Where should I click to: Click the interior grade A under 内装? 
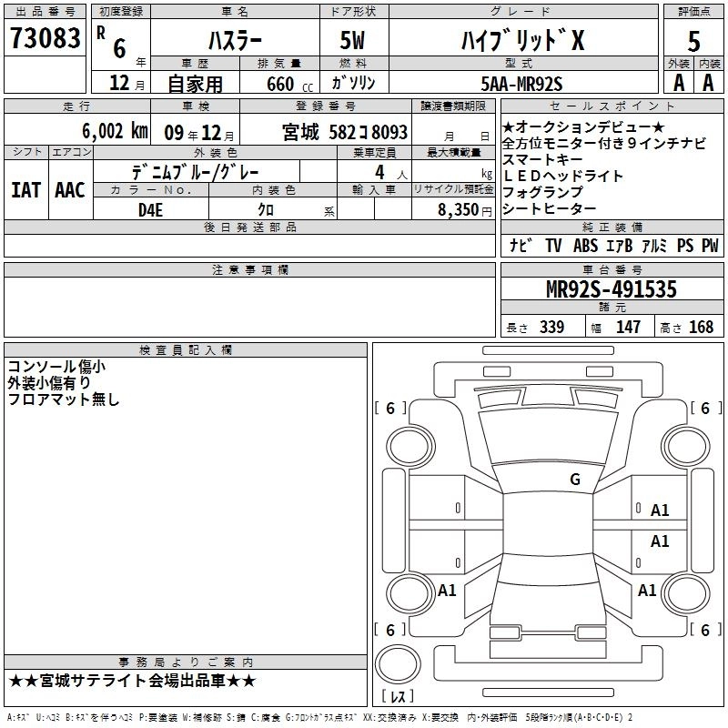tap(708, 83)
